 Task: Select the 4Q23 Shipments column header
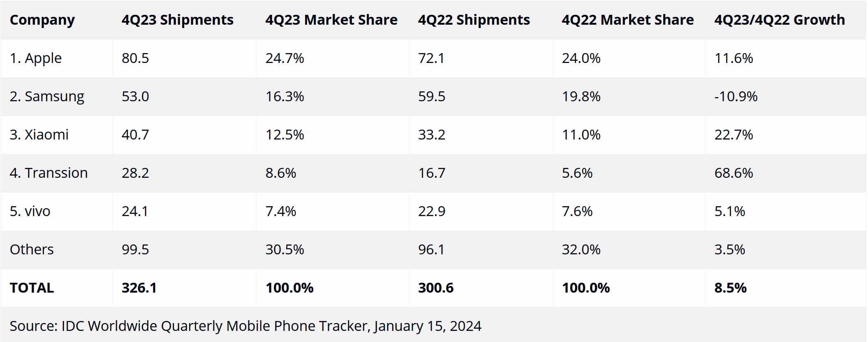point(177,20)
